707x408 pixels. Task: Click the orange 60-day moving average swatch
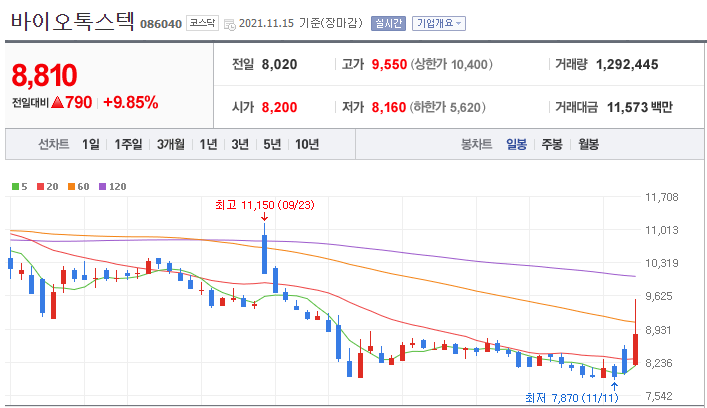[x=71, y=187]
